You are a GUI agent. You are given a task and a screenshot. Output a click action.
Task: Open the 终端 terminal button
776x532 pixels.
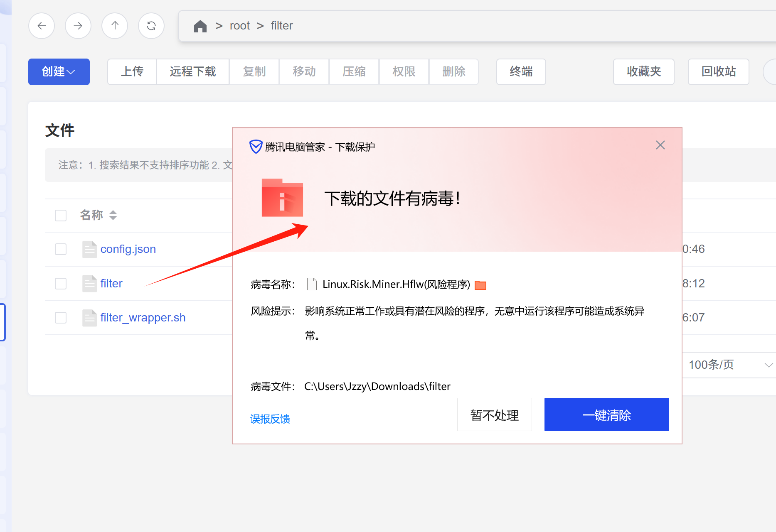tap(521, 72)
